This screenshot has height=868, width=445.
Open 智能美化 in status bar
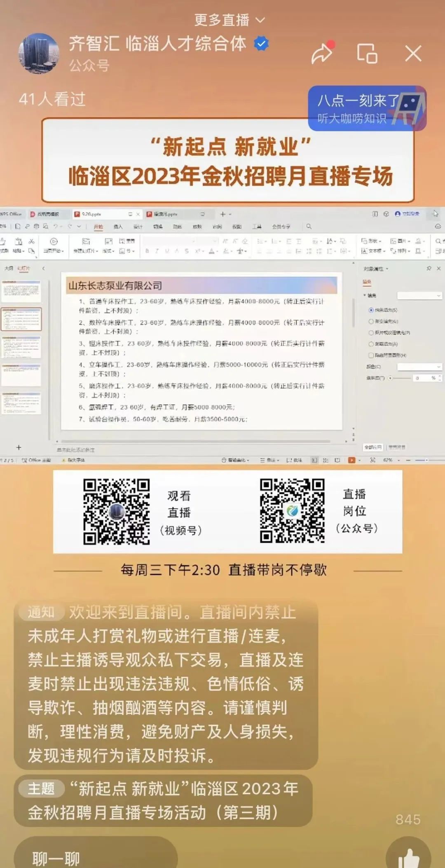coord(235,460)
